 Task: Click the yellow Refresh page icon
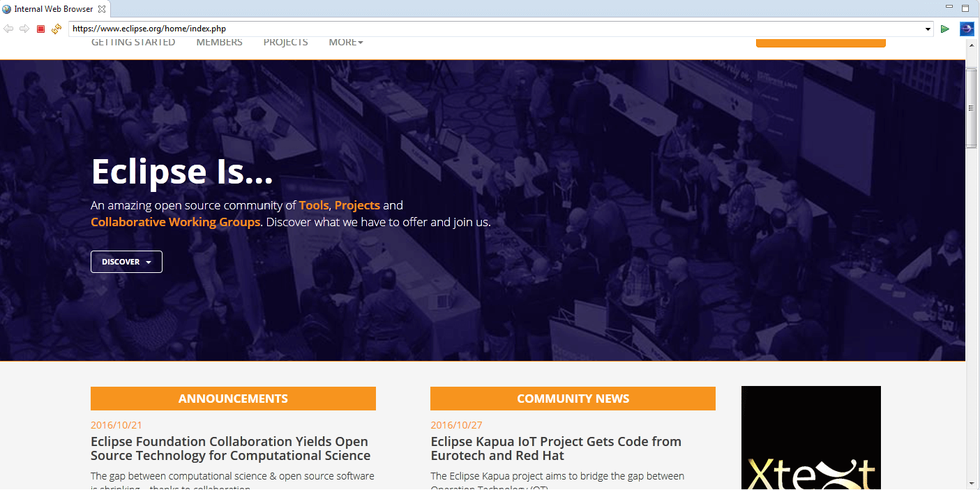click(x=56, y=29)
